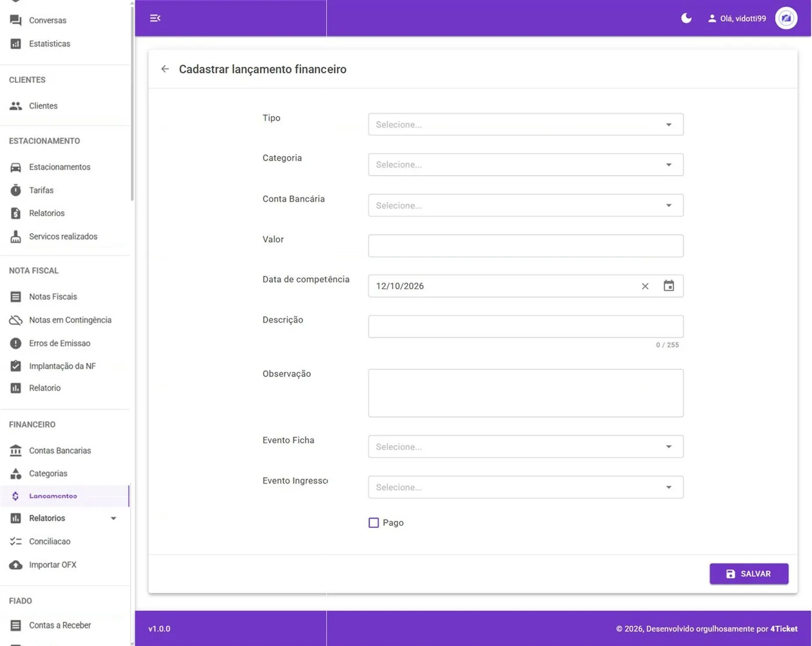Click the Notas em Contingência cloud icon
The image size is (812, 646).
coord(16,320)
